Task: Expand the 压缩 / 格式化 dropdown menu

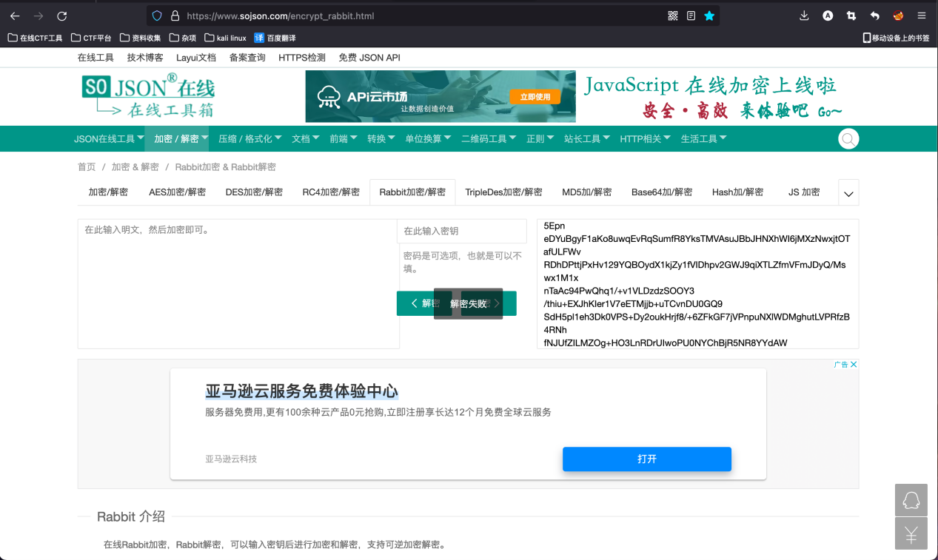Action: coord(250,139)
